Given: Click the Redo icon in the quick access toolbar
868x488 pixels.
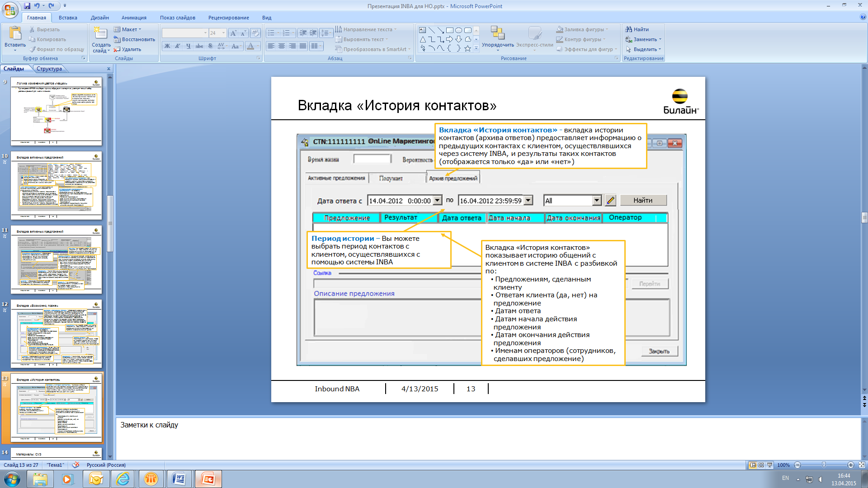Looking at the screenshot, I should 51,6.
